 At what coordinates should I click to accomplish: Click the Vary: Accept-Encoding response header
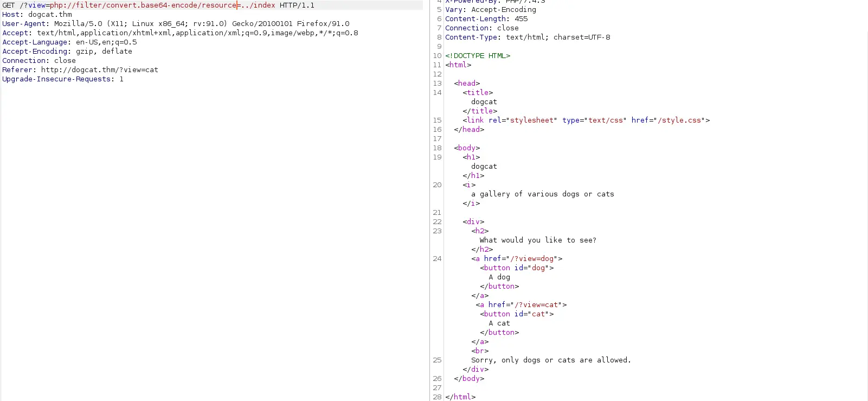coord(491,10)
